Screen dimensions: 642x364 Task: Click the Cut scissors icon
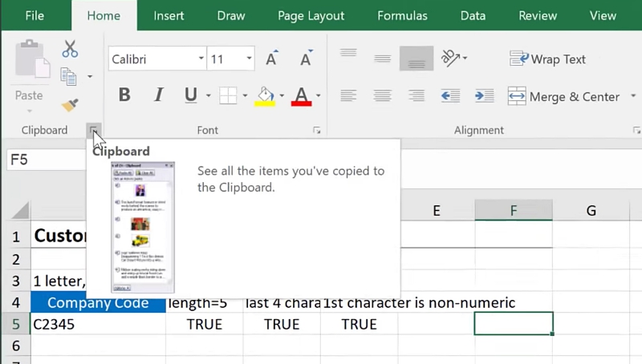70,49
